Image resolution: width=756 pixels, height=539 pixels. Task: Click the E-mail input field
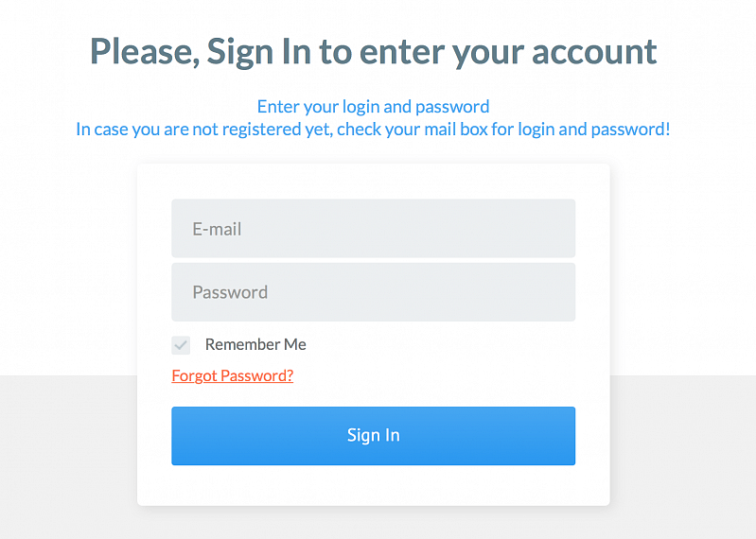[373, 228]
